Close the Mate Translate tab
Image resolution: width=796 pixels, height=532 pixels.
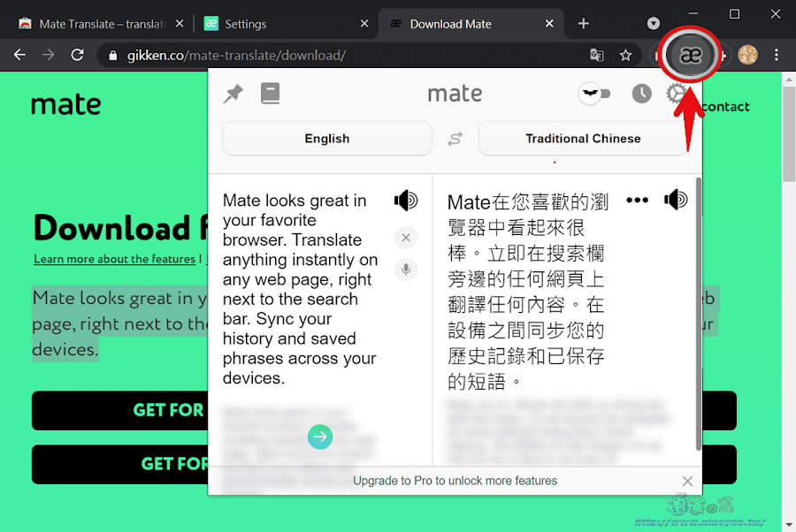tap(180, 24)
